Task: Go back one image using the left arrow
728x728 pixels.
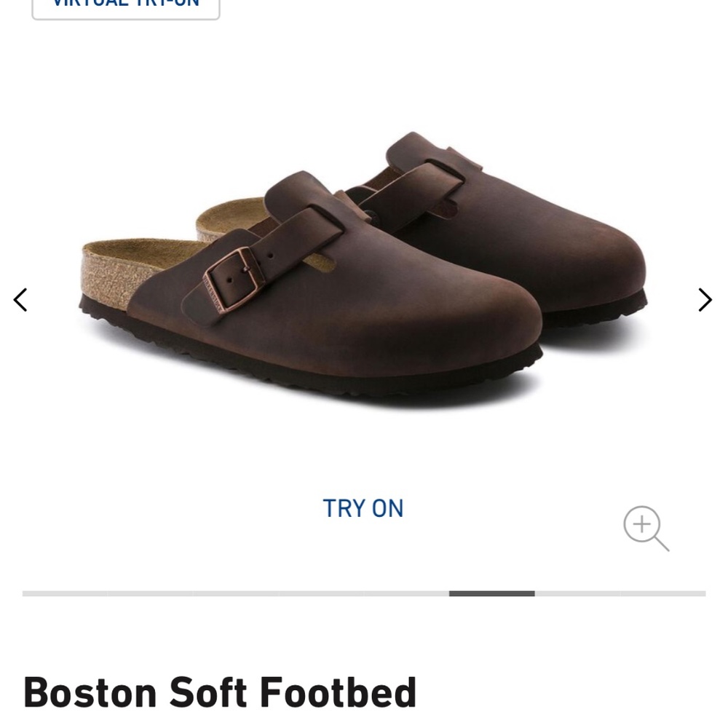Action: [x=20, y=299]
